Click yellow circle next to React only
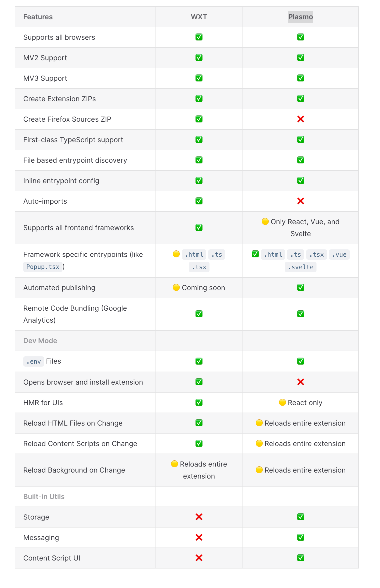This screenshot has width=380, height=588. click(282, 402)
